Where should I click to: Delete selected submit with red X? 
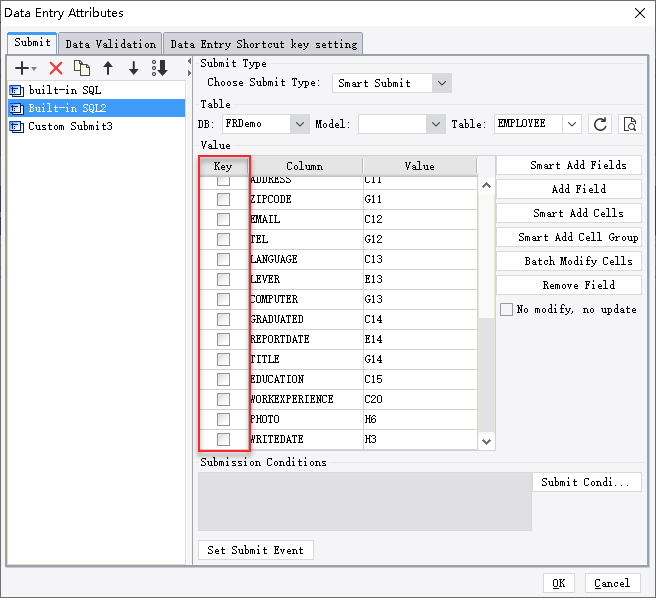click(56, 68)
